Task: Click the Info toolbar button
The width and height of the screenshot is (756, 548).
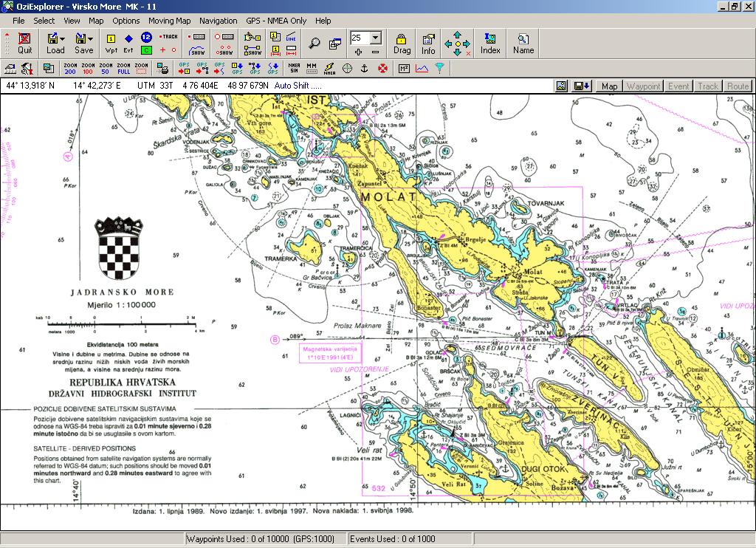Action: click(428, 44)
